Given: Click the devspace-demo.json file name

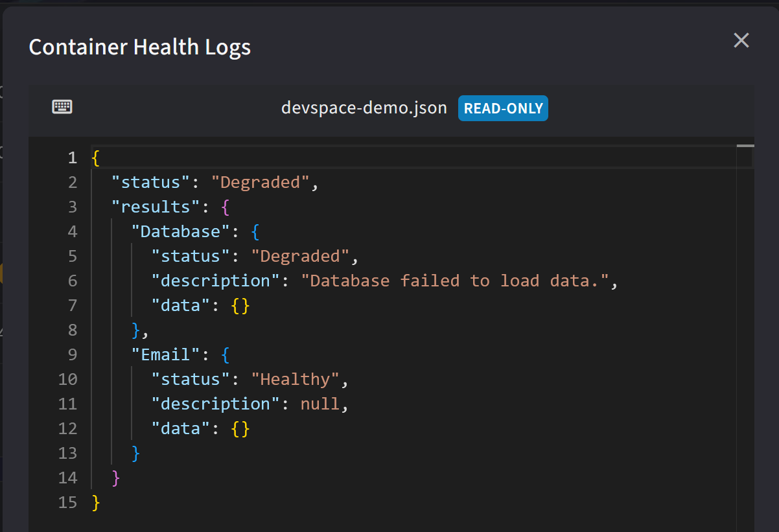Looking at the screenshot, I should coord(364,108).
